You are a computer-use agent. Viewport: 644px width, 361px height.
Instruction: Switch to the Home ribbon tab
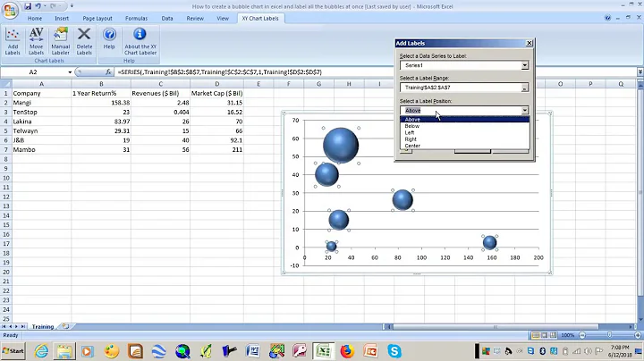pyautogui.click(x=35, y=19)
